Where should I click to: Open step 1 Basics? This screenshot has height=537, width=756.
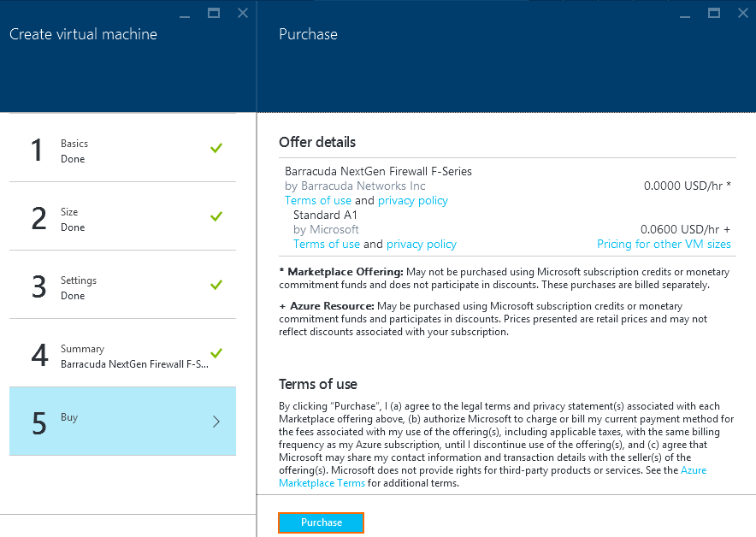(x=122, y=148)
